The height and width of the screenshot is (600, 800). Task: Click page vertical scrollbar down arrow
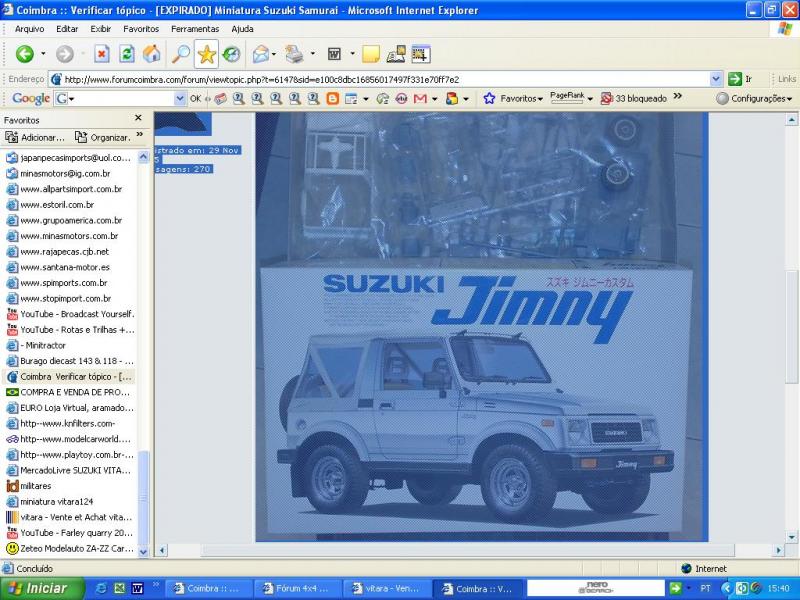(791, 537)
